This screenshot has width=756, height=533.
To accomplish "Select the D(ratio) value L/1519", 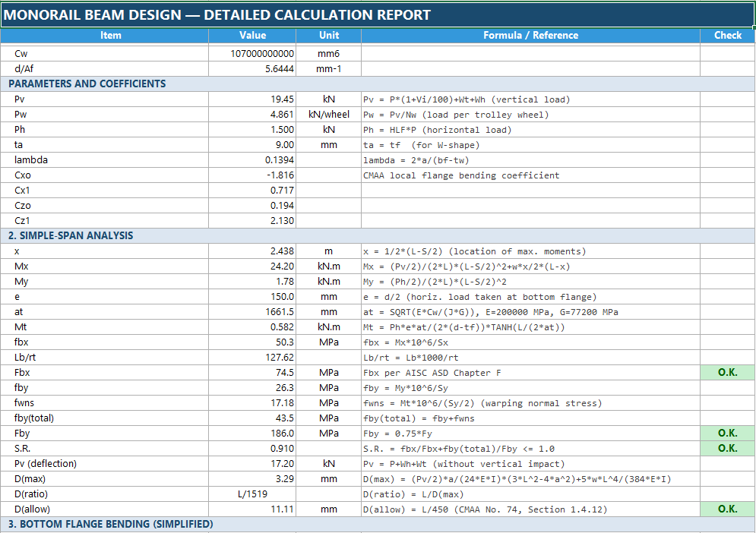I will tap(252, 494).
